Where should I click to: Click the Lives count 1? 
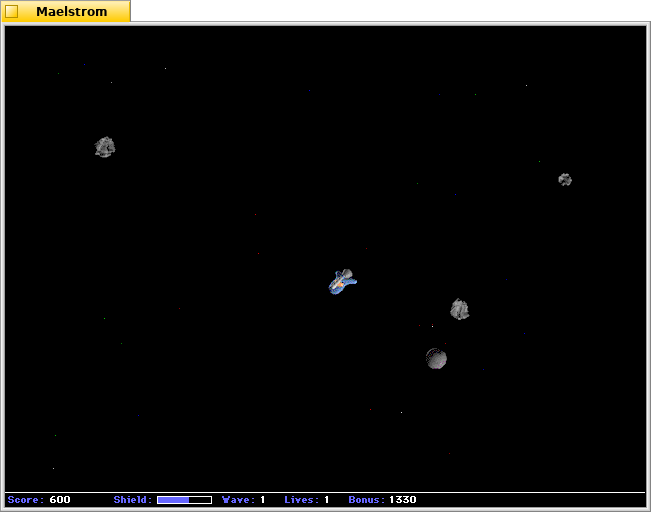327,500
